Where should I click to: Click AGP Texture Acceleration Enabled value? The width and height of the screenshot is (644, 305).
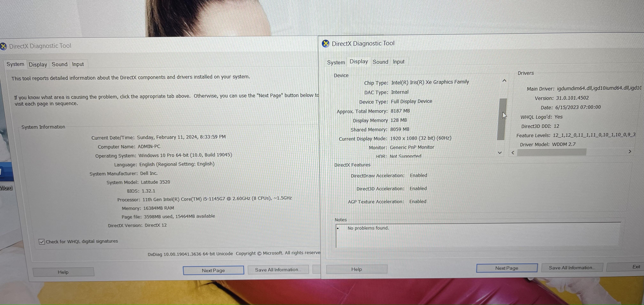tap(417, 201)
